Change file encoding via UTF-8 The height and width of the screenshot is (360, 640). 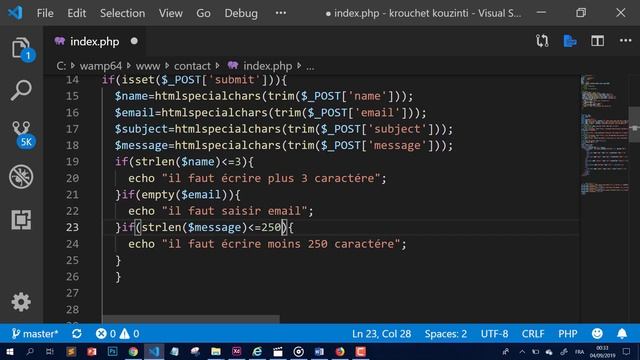(494, 334)
